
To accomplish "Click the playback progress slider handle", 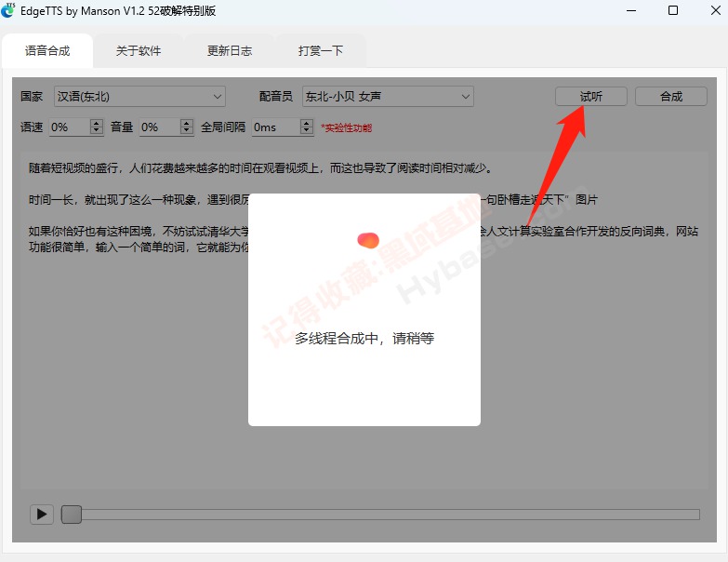I will 72,515.
